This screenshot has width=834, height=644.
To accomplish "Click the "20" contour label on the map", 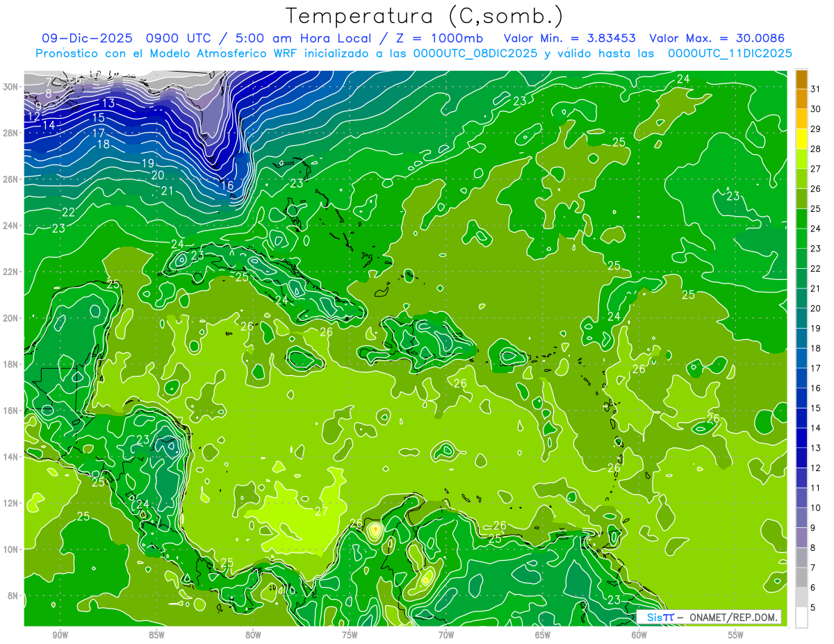I will pos(158,175).
